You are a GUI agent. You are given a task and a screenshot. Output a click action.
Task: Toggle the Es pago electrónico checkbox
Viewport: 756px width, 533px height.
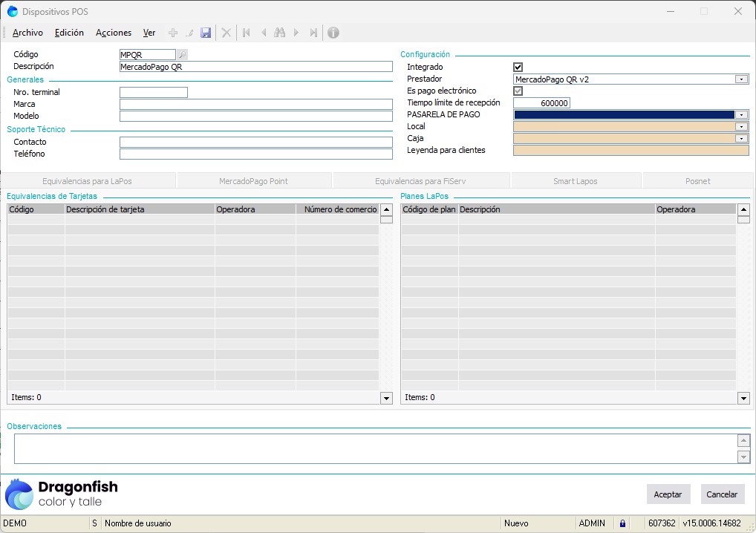(518, 91)
